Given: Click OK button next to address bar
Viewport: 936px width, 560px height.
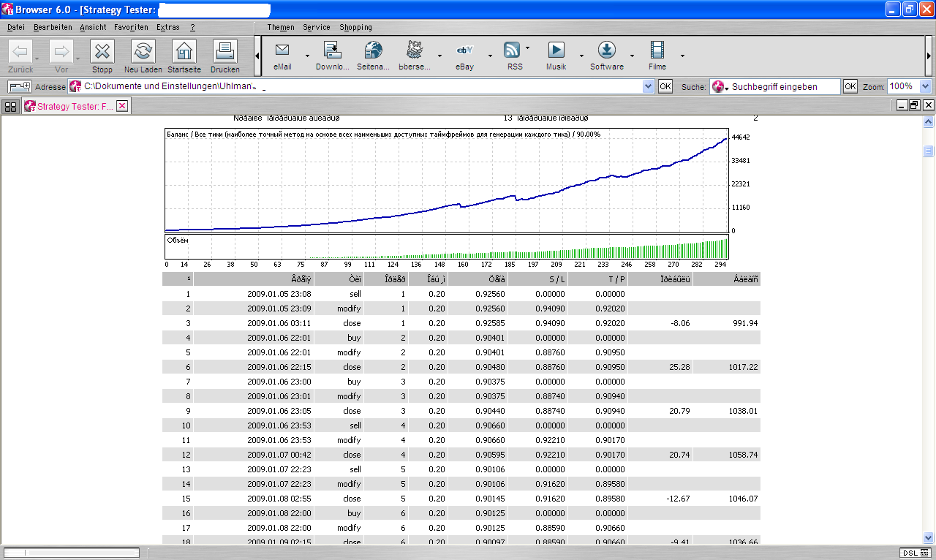Looking at the screenshot, I should [x=665, y=86].
